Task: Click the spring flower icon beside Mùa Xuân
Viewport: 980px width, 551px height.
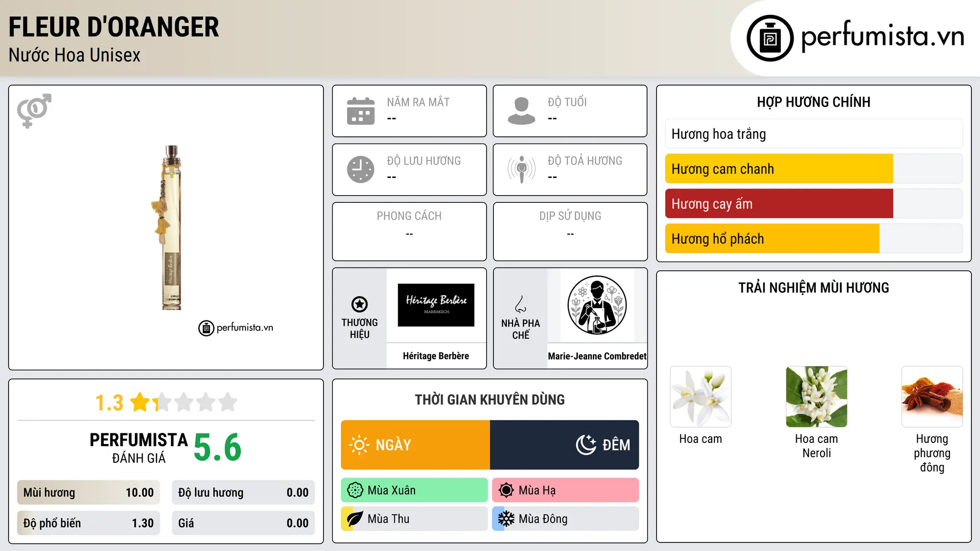Action: coord(355,490)
